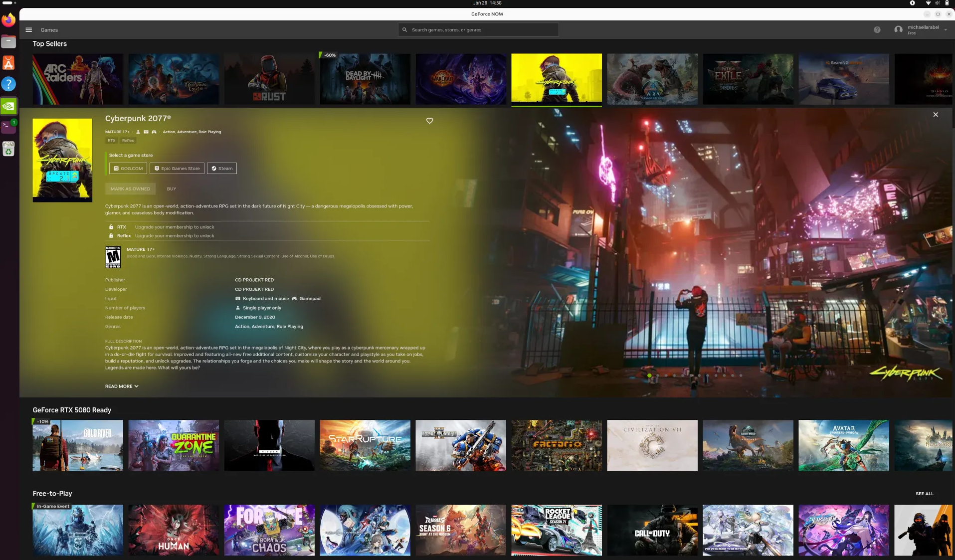The image size is (955, 560).
Task: Open Once Human thumbnail
Action: (174, 530)
